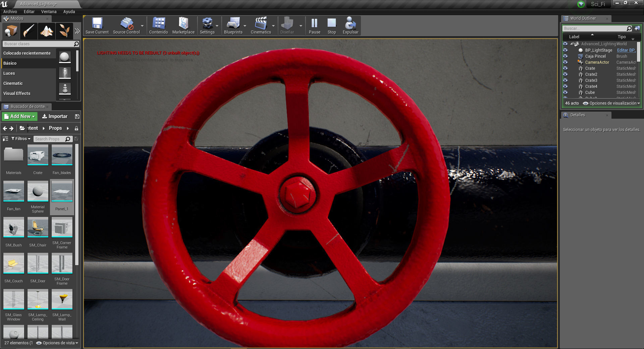Open Blueprints dropdown arrow
The image size is (644, 349).
coord(245,26)
